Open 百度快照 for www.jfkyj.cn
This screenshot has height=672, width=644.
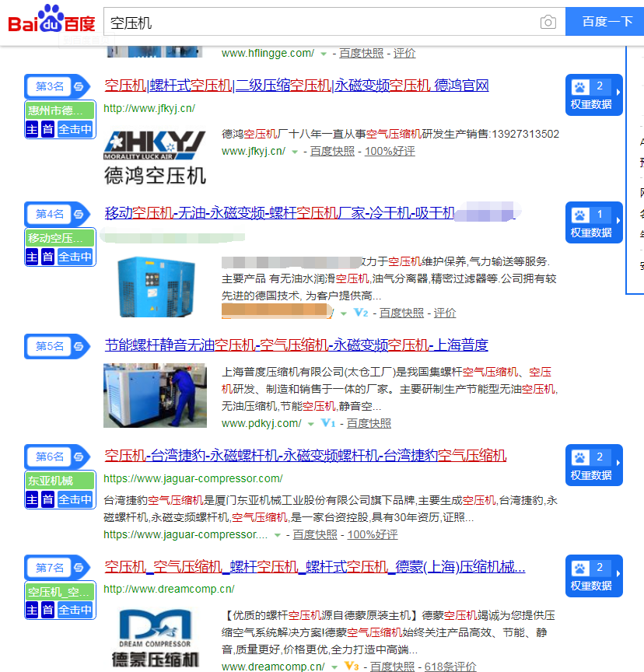coord(332,152)
